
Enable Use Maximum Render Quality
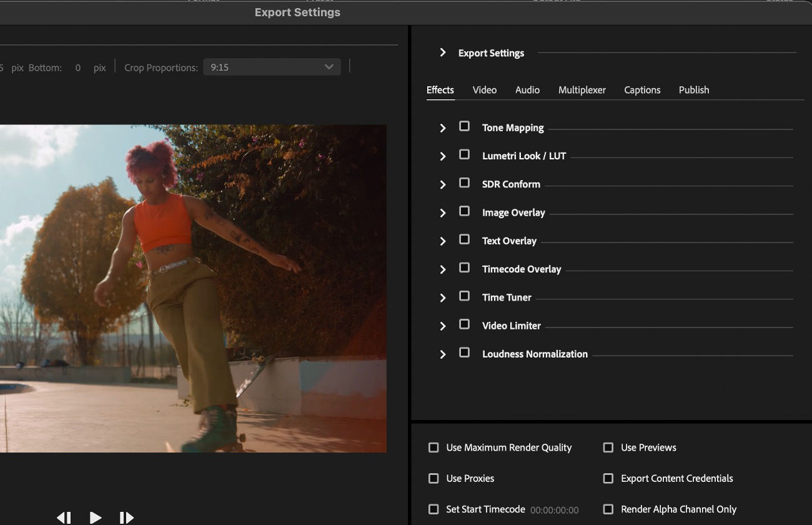pos(433,447)
